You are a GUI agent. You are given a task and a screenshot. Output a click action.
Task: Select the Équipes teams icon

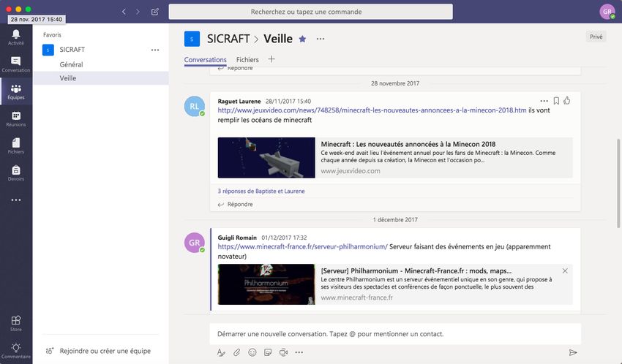click(x=16, y=91)
